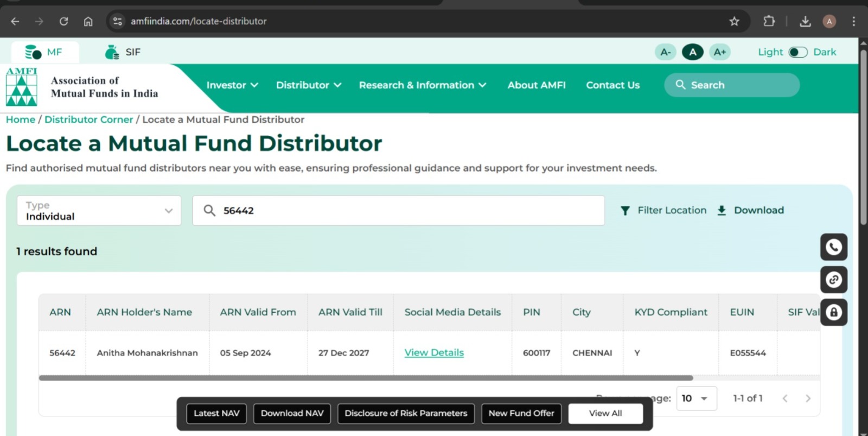Open About AMFI page
868x436 pixels.
[537, 85]
